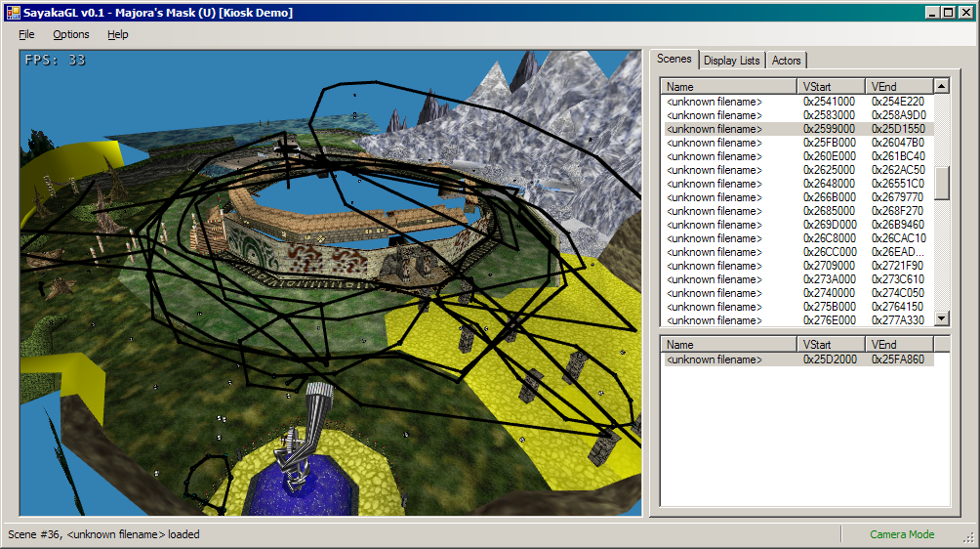Screen dimensions: 980x549
Task: Click the lower list Name column header
Action: 728,345
